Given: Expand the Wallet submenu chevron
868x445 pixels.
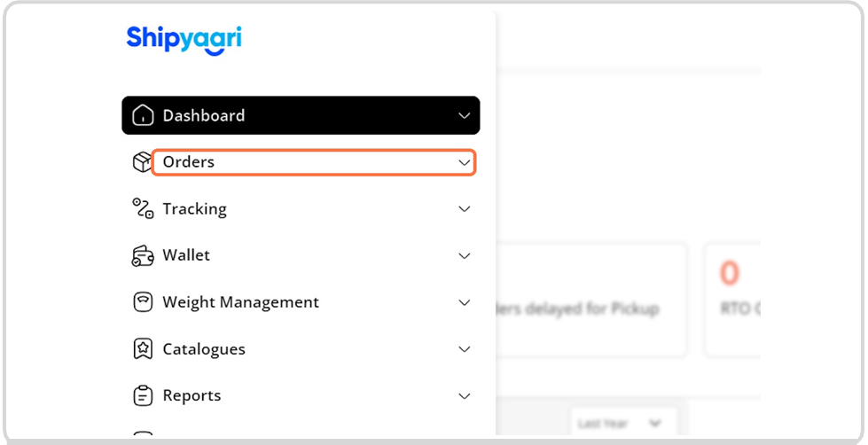Looking at the screenshot, I should 465,256.
